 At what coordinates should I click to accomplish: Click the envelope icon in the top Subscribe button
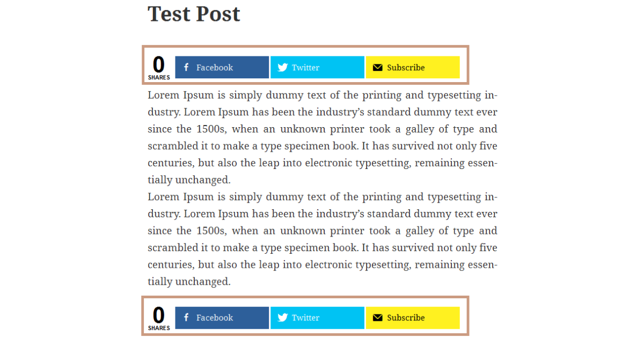point(378,68)
